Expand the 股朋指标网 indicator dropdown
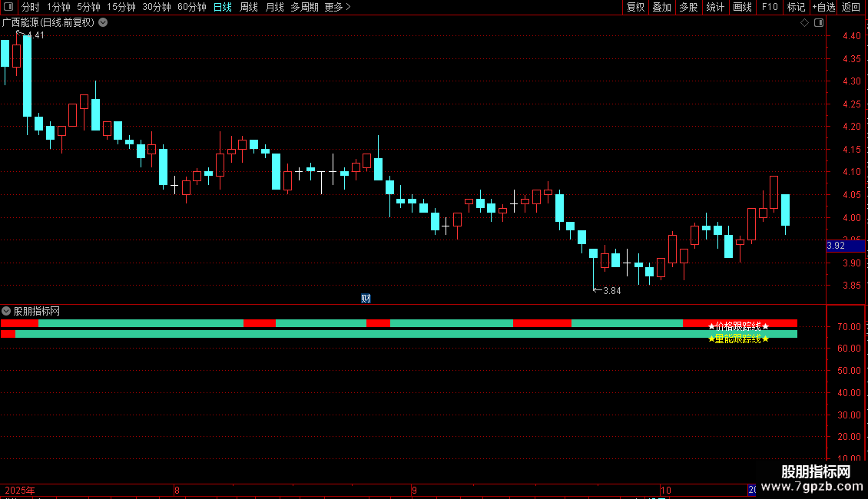Screen dimensions: 868x499 point(6,311)
